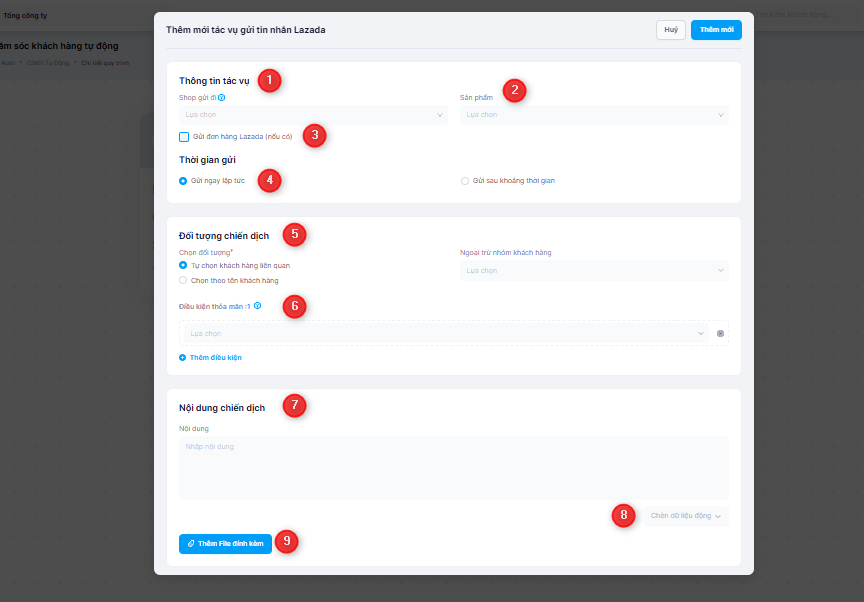Image resolution: width=864 pixels, height=602 pixels.
Task: Click the Huỷ button
Action: pos(670,30)
